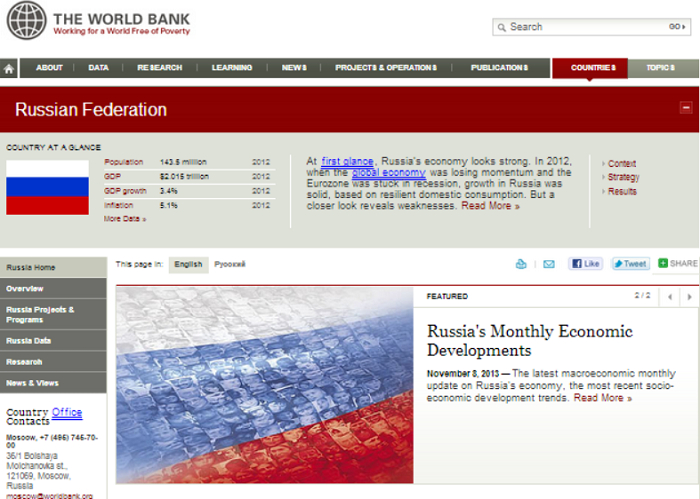Open the DATA menu

98,68
